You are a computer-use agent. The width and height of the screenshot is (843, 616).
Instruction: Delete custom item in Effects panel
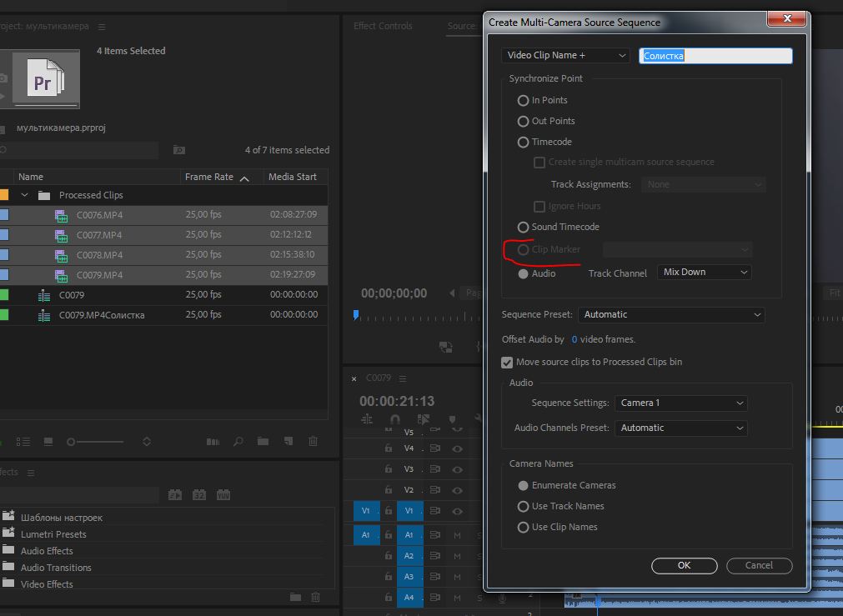[315, 597]
